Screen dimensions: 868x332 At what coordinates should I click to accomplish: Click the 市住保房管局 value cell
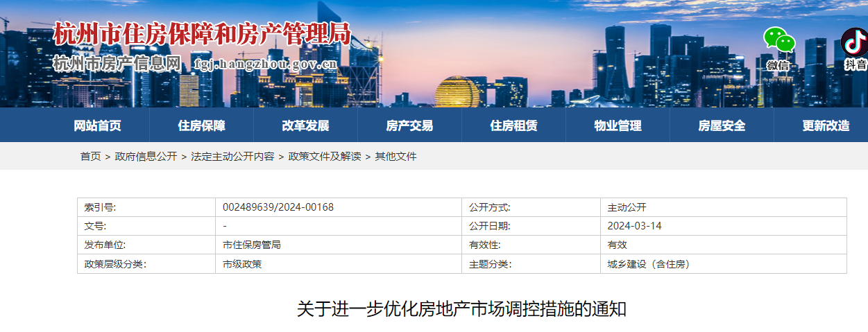[339, 245]
